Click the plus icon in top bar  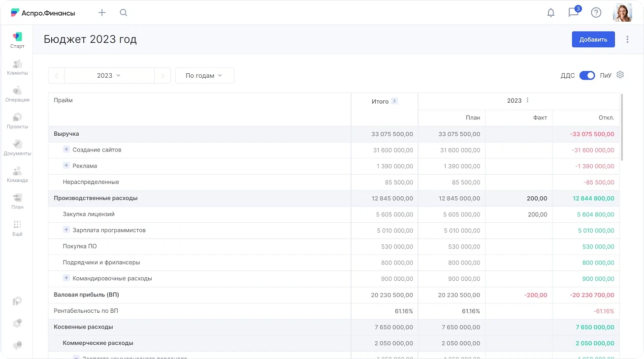(102, 13)
